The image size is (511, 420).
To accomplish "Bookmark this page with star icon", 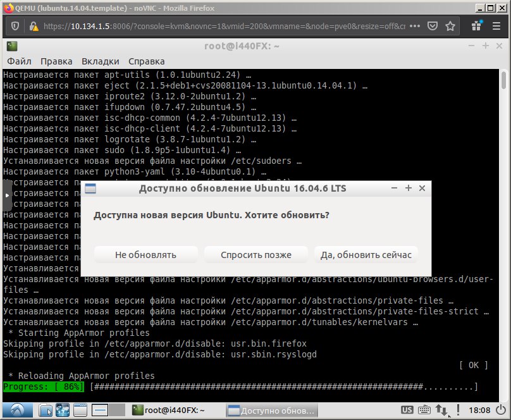I will [x=450, y=26].
